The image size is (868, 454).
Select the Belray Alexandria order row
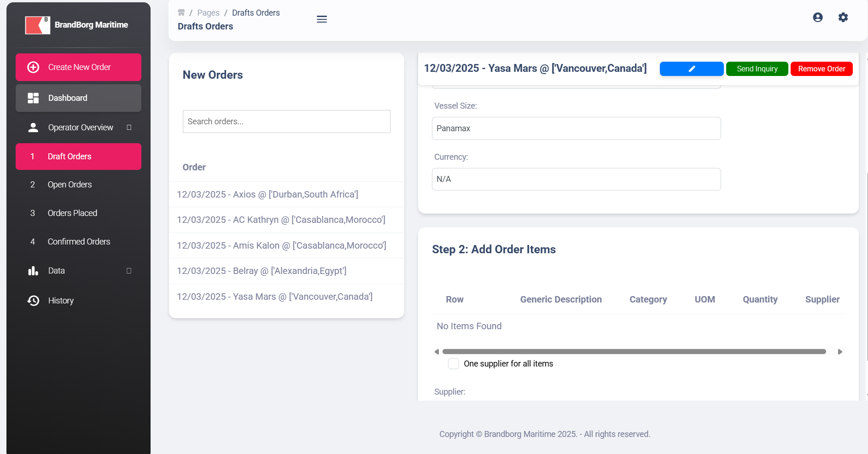pos(262,271)
